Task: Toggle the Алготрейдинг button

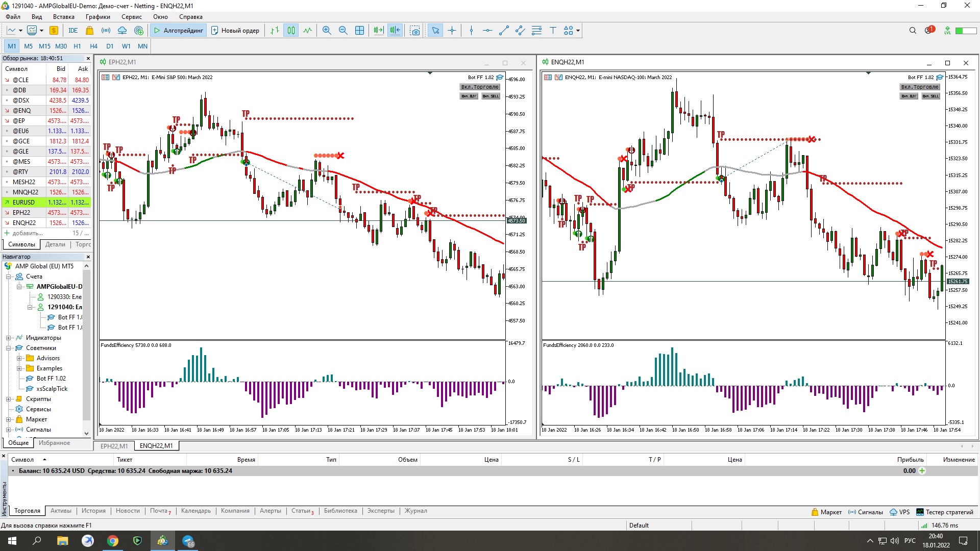Action: (x=179, y=31)
